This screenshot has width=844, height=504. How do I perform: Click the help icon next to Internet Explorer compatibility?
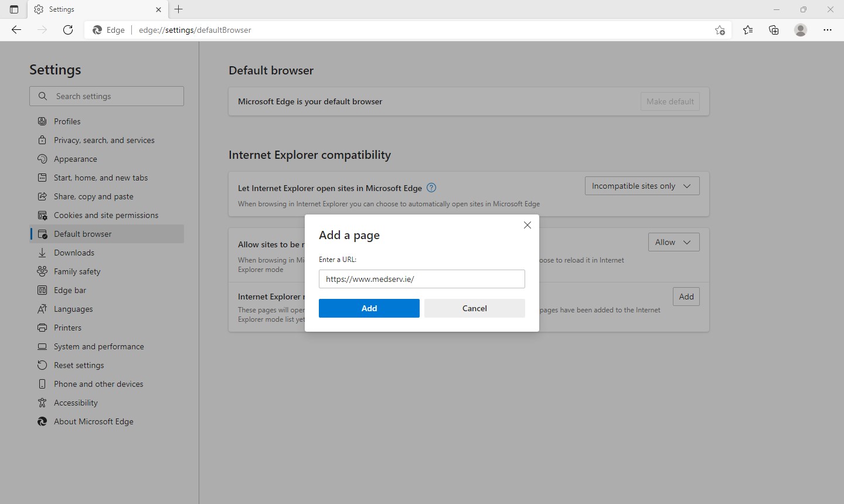click(x=431, y=188)
